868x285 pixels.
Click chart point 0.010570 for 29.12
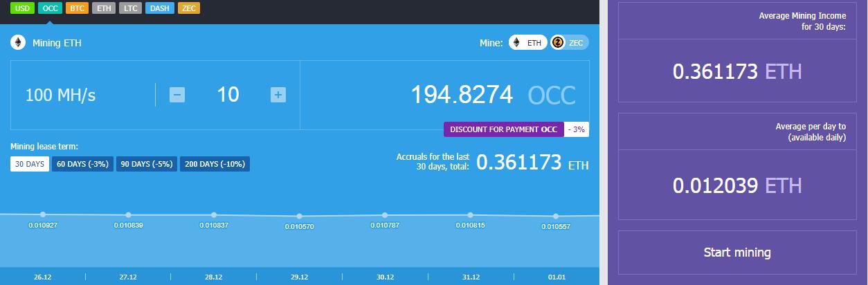pyautogui.click(x=299, y=217)
